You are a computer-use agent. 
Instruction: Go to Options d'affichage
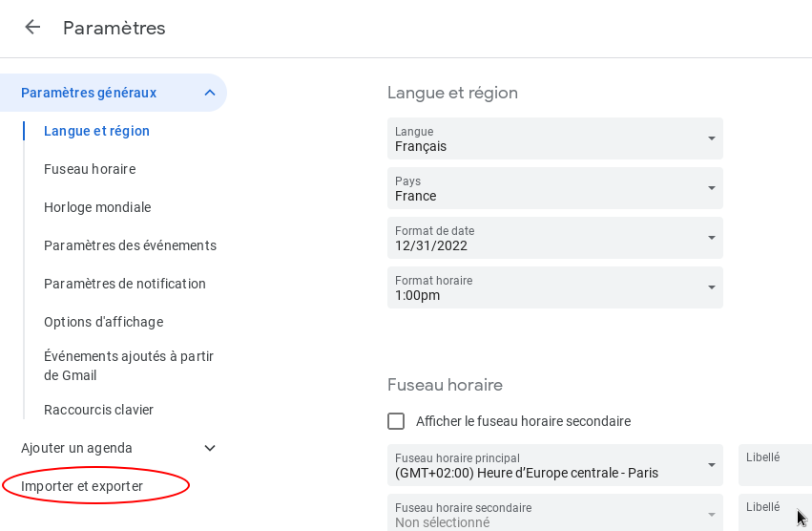point(103,322)
